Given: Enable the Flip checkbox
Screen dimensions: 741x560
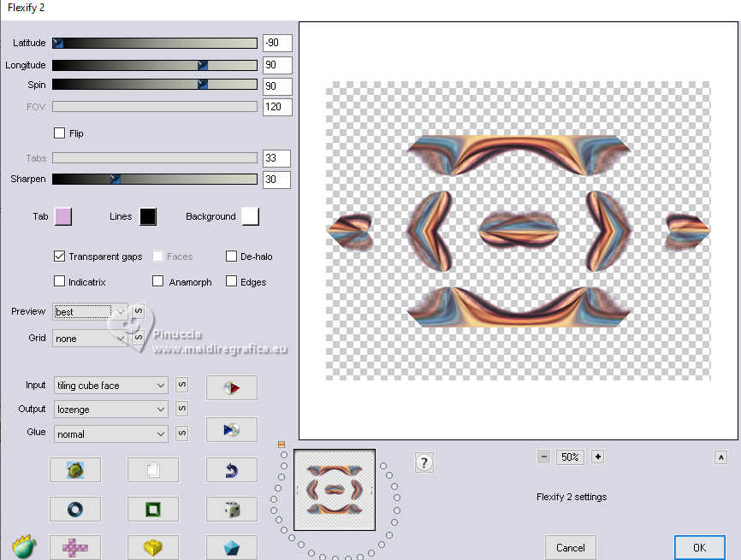Looking at the screenshot, I should (59, 133).
